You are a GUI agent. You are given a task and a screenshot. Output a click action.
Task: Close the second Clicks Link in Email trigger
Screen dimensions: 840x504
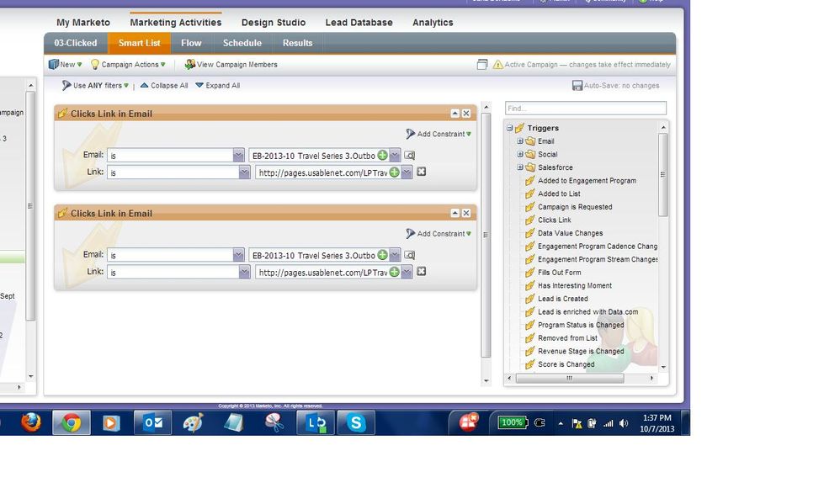[x=466, y=214]
